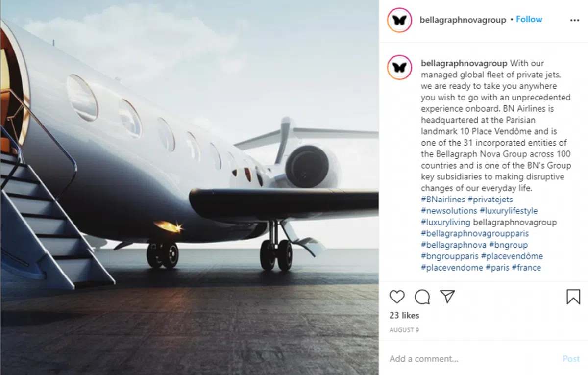Screen dimensions: 588x375
Task: Follow the bellagraphnovagroup account
Action: pyautogui.click(x=529, y=19)
